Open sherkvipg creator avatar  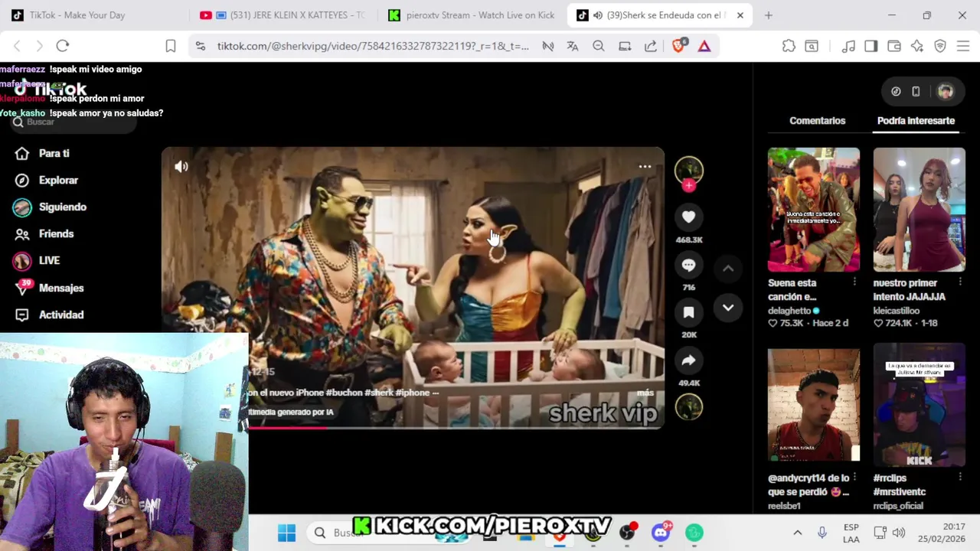(688, 169)
